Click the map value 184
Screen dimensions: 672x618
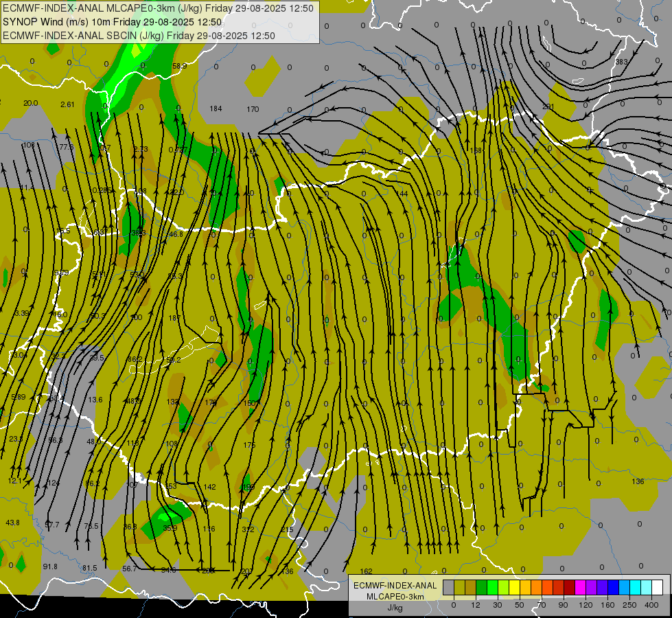pyautogui.click(x=216, y=108)
